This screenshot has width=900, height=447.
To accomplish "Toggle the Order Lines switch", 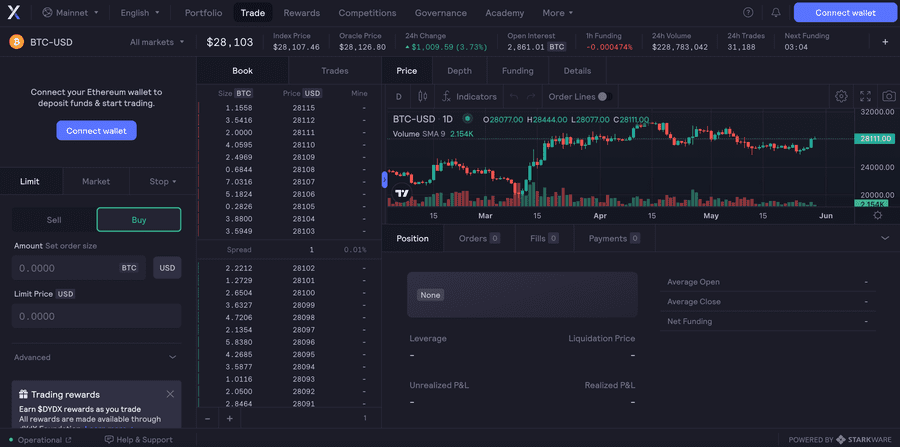I will coord(603,97).
